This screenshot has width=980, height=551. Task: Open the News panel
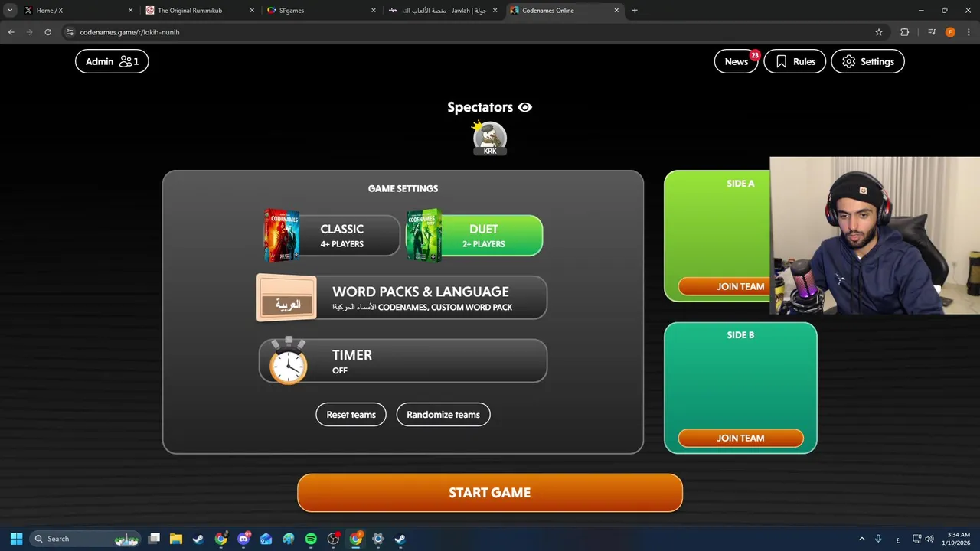click(x=736, y=61)
